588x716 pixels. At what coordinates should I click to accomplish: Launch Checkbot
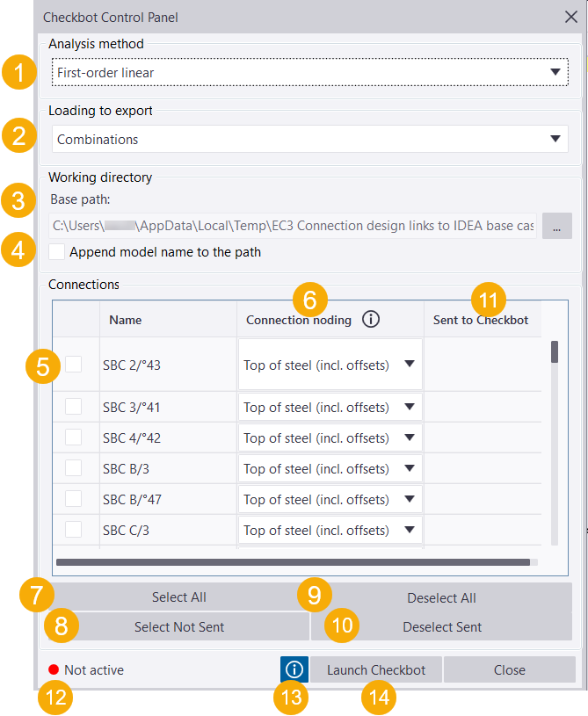[x=375, y=669]
